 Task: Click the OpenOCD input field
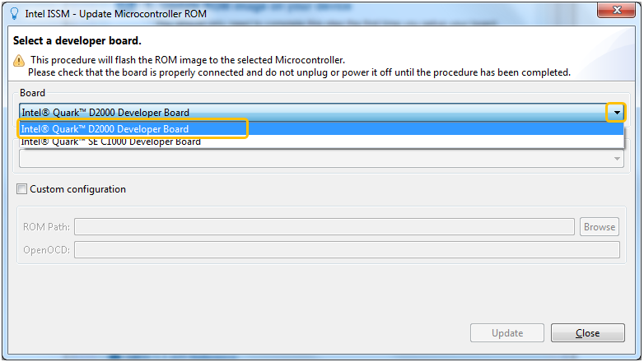347,250
